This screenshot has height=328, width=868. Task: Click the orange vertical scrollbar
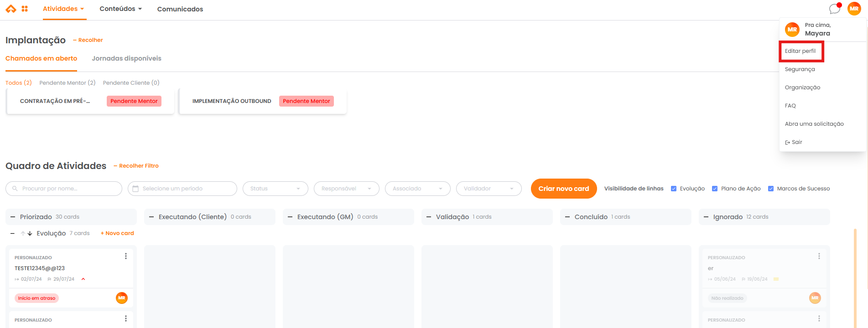point(855,278)
